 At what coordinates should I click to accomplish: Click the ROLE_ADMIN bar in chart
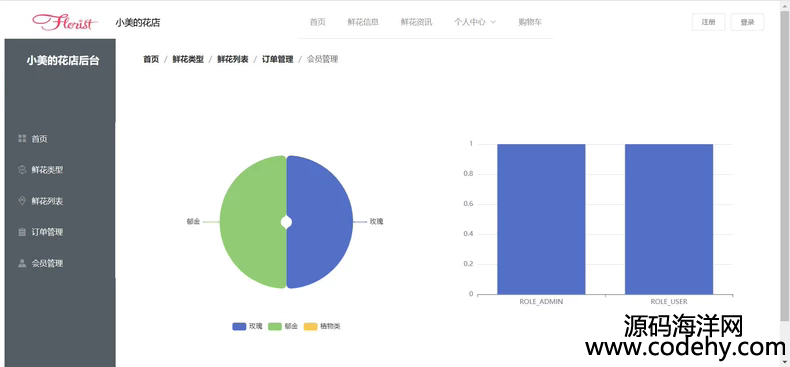tap(541, 219)
